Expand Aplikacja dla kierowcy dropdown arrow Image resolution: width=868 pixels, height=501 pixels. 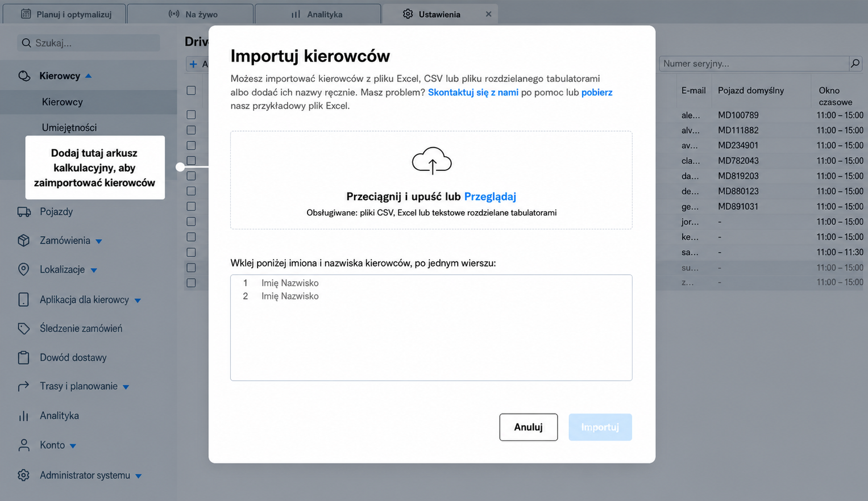click(x=138, y=300)
